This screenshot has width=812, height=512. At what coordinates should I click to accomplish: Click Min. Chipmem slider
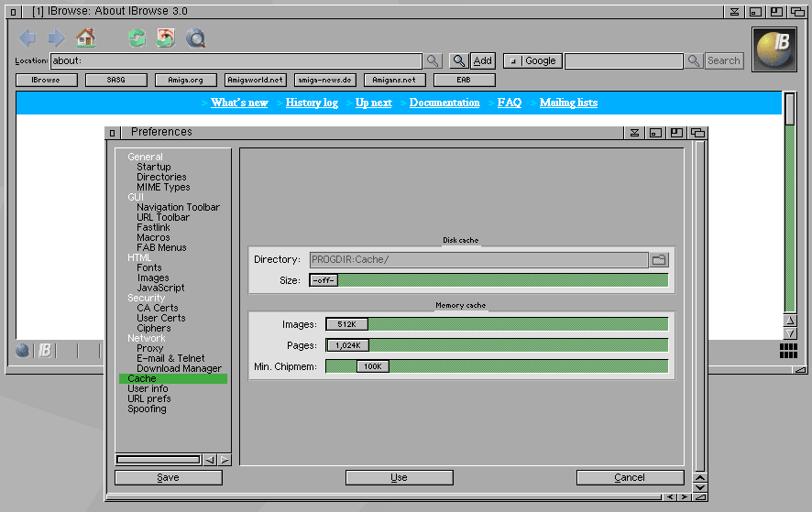click(497, 366)
